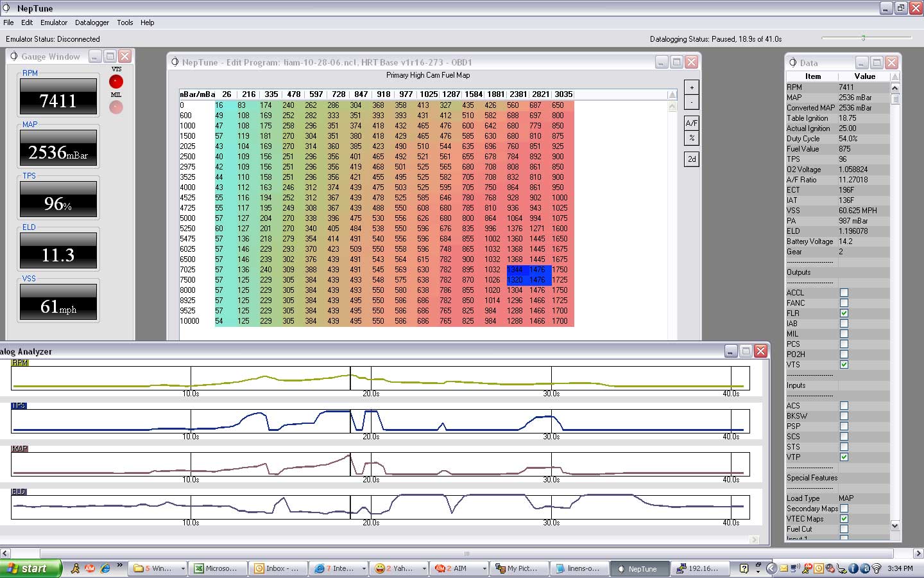Expand the Windows folder taskbar group dropdown

coord(183,569)
